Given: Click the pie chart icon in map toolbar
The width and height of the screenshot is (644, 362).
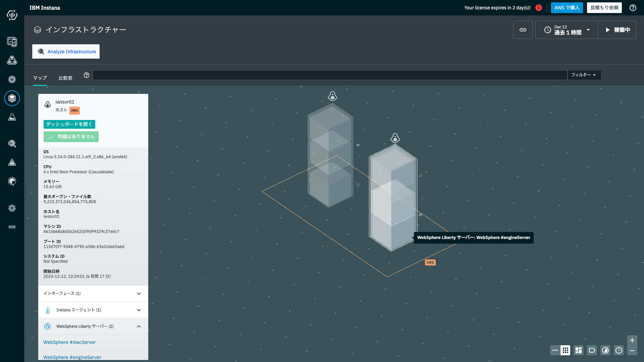Looking at the screenshot, I should click(605, 350).
